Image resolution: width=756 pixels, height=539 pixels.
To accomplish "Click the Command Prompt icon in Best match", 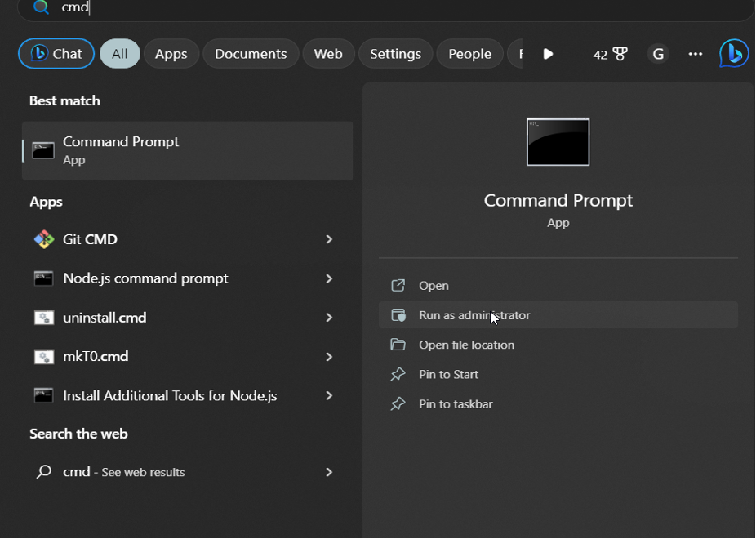I will (43, 150).
